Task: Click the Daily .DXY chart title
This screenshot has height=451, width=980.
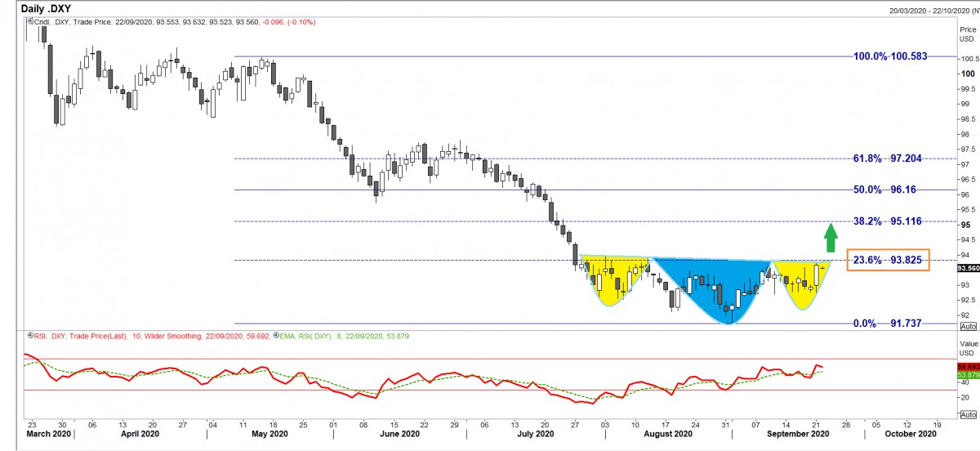Action: [x=49, y=8]
